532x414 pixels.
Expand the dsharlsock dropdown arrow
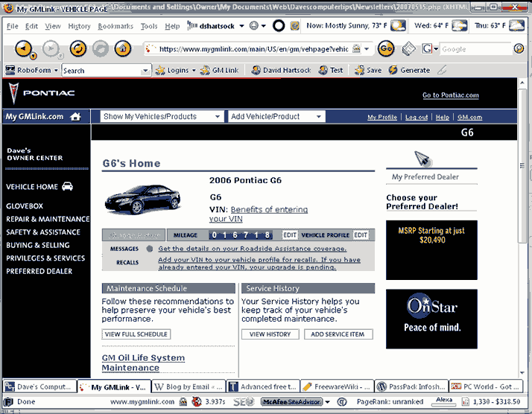tap(241, 26)
